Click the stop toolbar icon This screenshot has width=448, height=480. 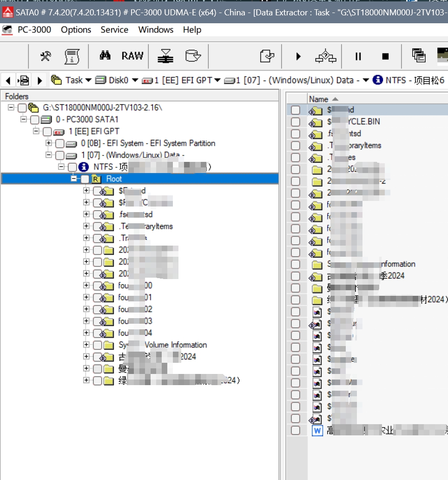[385, 56]
